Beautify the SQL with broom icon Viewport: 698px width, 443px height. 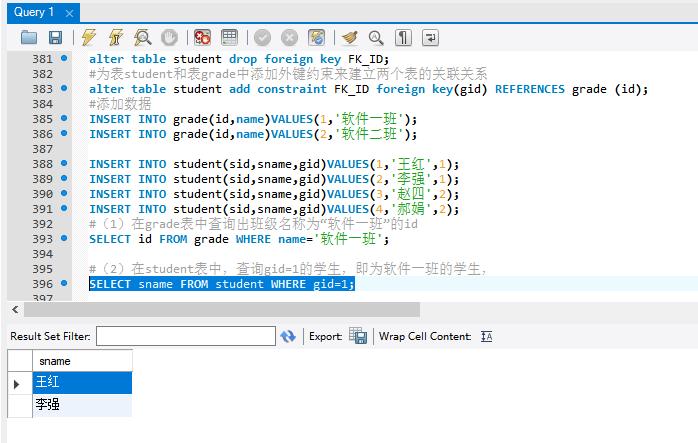pyautogui.click(x=349, y=38)
